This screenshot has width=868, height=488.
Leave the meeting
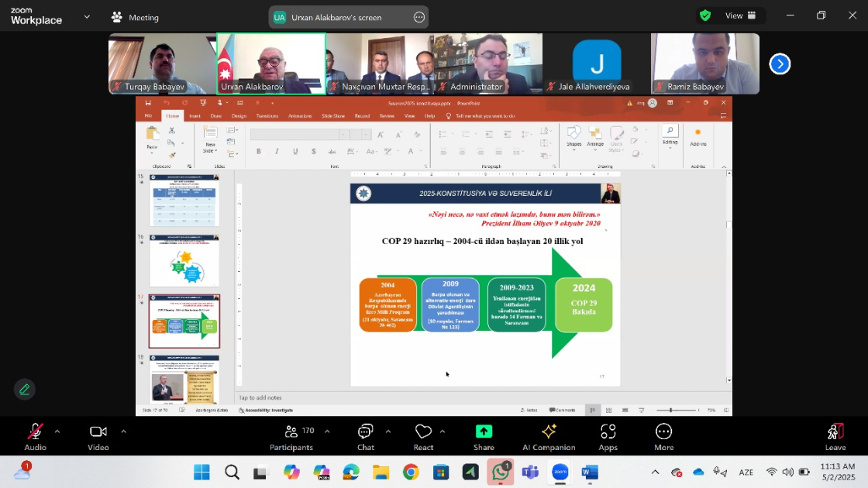point(835,437)
